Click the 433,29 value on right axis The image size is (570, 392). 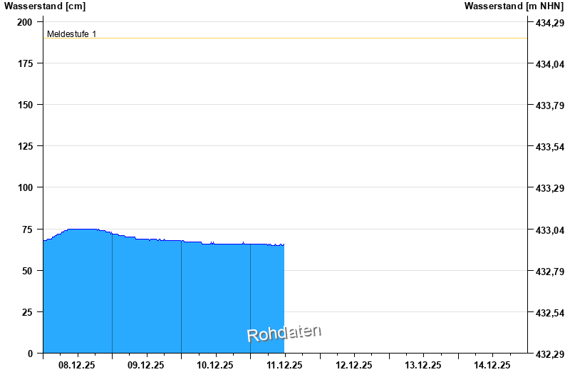click(x=550, y=188)
